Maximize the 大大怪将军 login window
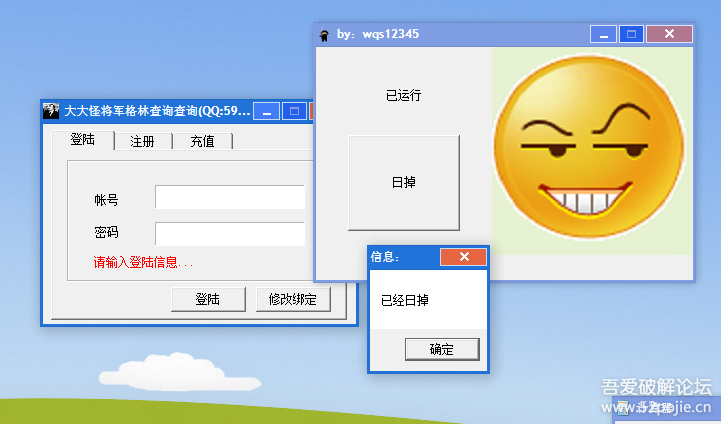This screenshot has width=721, height=424. coord(294,111)
